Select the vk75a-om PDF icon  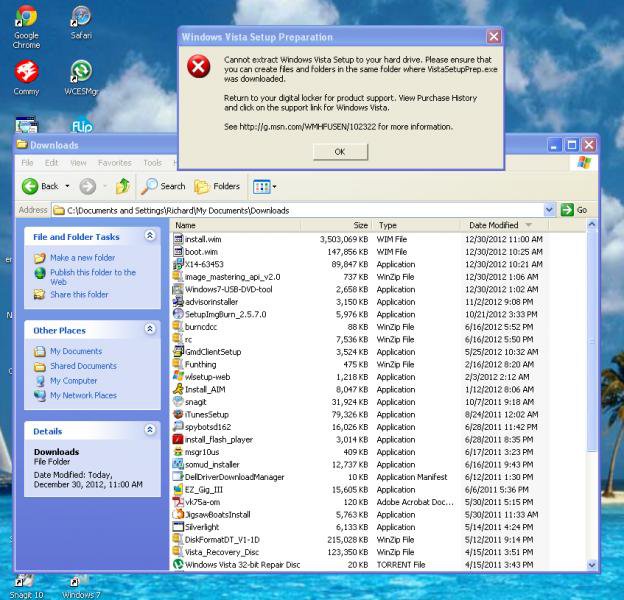click(178, 502)
